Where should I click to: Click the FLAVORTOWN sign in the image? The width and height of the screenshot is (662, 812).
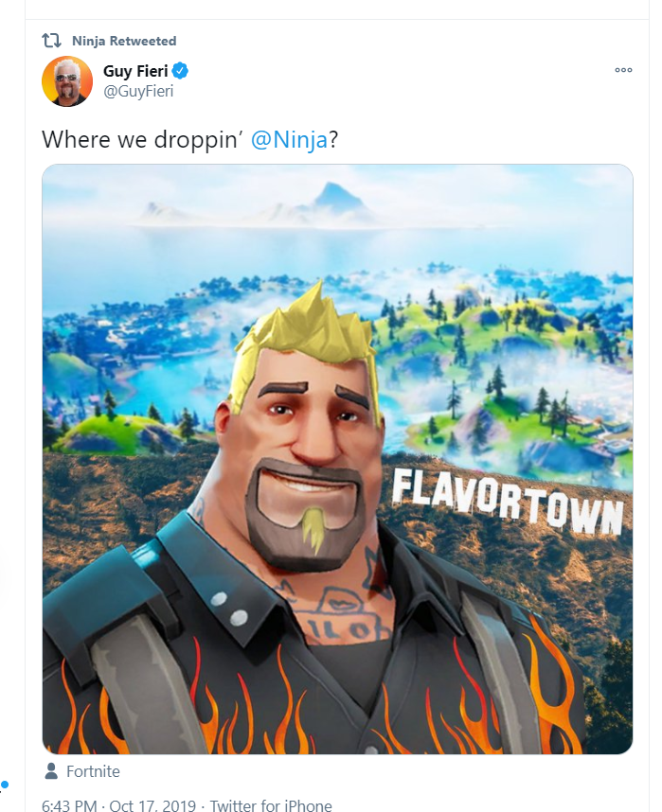coord(507,503)
